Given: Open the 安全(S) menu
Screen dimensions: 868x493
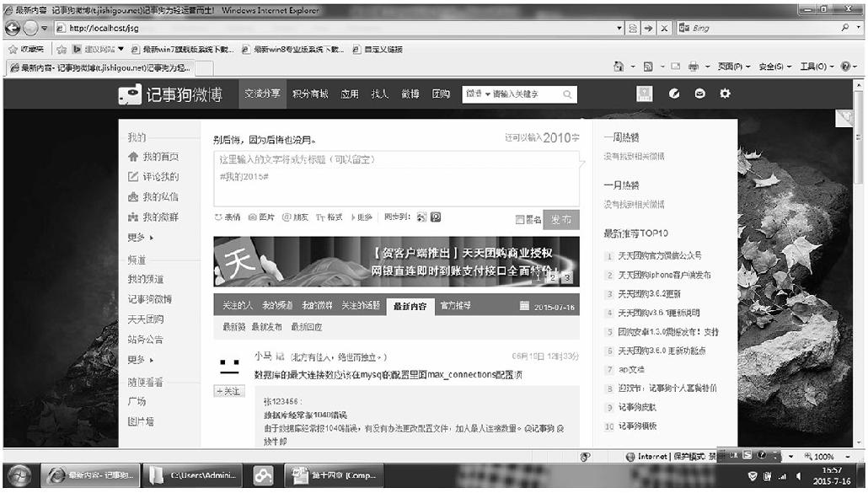Looking at the screenshot, I should [x=774, y=67].
